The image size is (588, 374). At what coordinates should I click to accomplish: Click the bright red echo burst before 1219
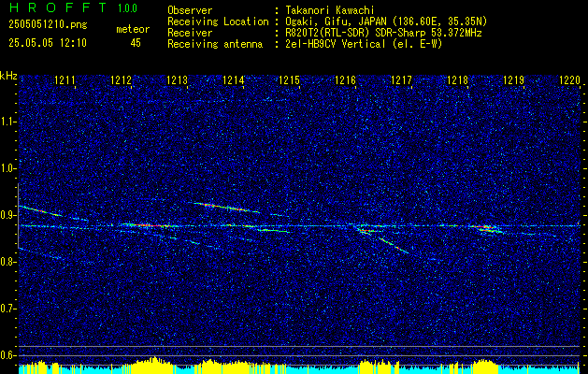pyautogui.click(x=487, y=227)
